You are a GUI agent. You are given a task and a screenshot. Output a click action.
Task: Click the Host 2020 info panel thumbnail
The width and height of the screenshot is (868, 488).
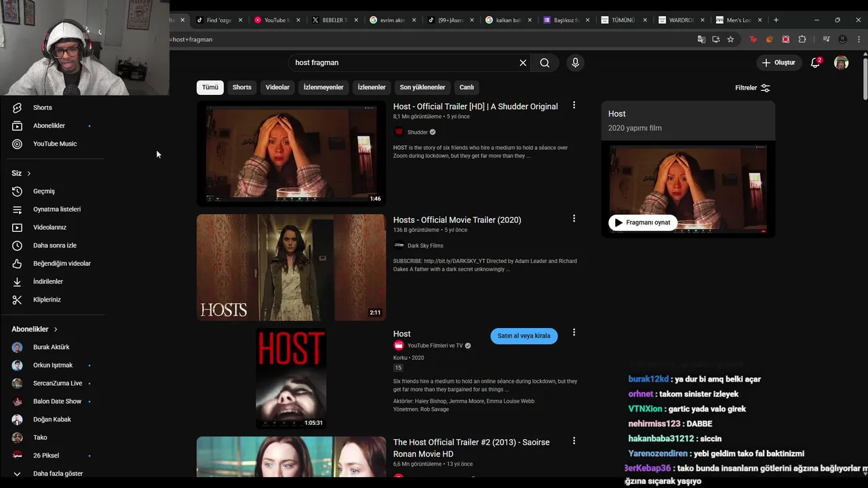[688, 189]
